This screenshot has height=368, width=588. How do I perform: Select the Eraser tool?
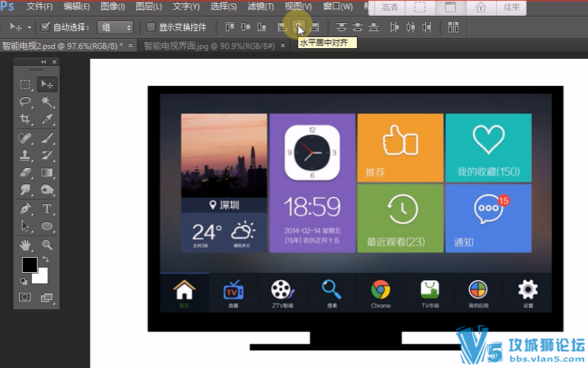[25, 172]
